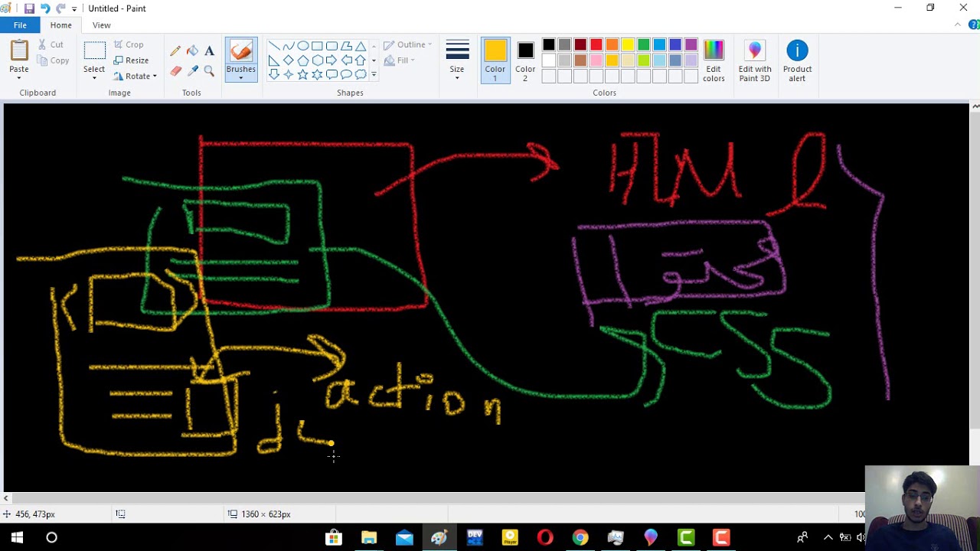Open the Windows Start menu

(17, 537)
